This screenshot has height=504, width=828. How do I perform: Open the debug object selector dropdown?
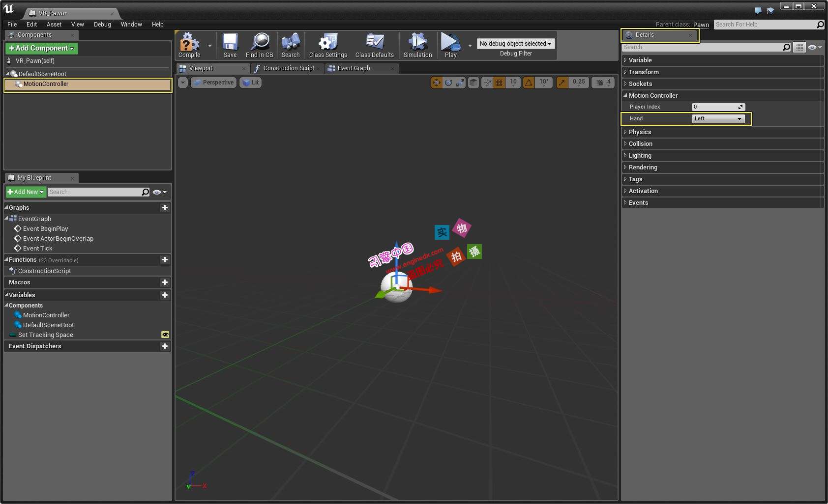click(x=515, y=44)
